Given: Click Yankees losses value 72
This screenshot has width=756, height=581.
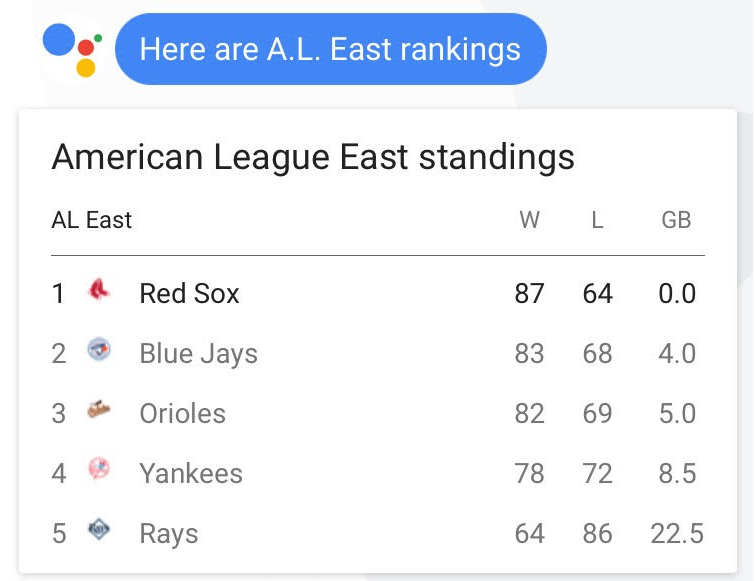Looking at the screenshot, I should (597, 473).
